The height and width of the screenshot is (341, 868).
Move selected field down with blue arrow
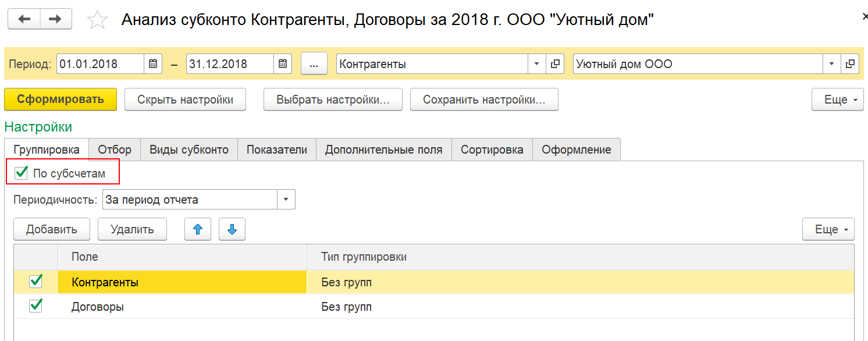pyautogui.click(x=232, y=229)
